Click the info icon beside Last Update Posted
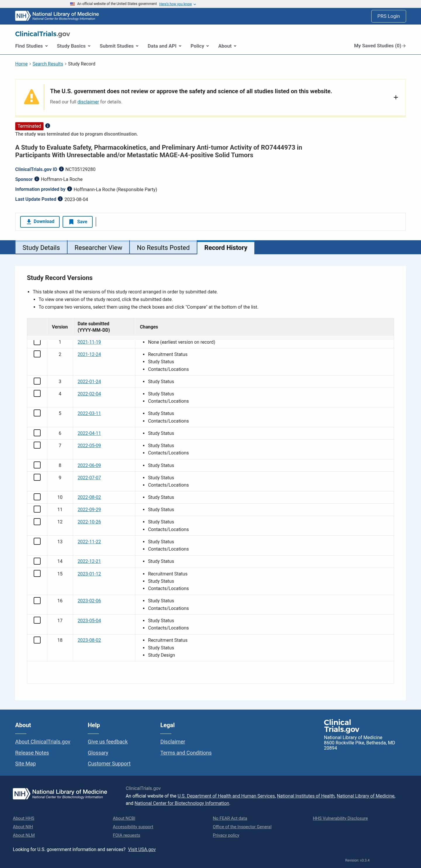Image resolution: width=421 pixels, height=868 pixels. pyautogui.click(x=60, y=199)
